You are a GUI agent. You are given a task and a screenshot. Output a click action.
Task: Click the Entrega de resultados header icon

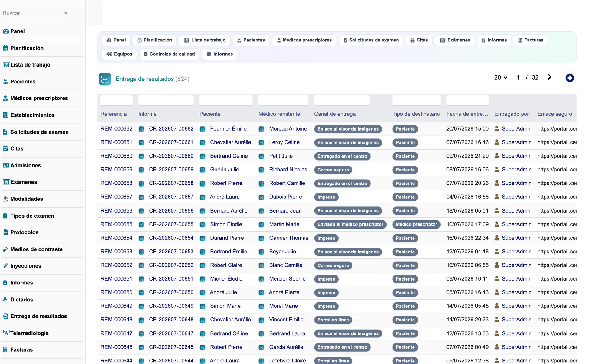(105, 79)
